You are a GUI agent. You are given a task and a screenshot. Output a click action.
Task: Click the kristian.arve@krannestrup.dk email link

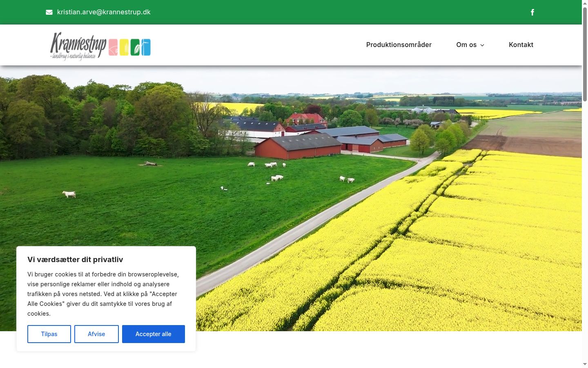(x=104, y=12)
